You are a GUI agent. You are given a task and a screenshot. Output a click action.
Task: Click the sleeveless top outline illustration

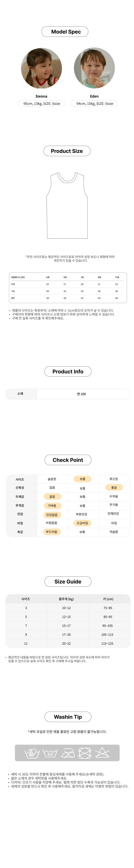pos(67,205)
